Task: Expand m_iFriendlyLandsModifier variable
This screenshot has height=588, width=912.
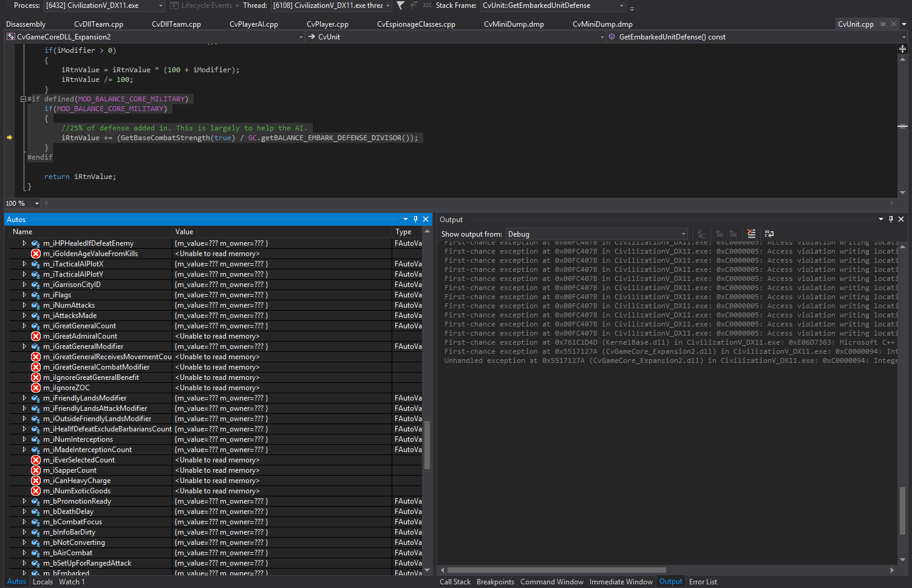Action: pyautogui.click(x=24, y=398)
